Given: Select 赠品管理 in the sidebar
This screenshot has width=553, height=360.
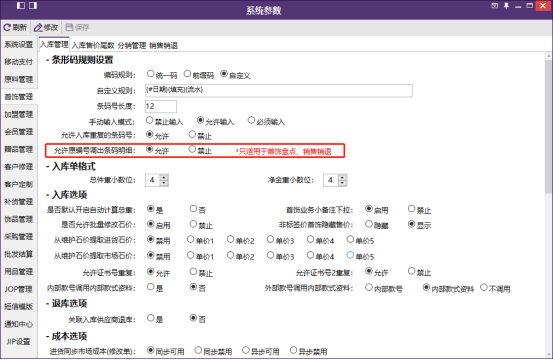Looking at the screenshot, I should [x=19, y=149].
